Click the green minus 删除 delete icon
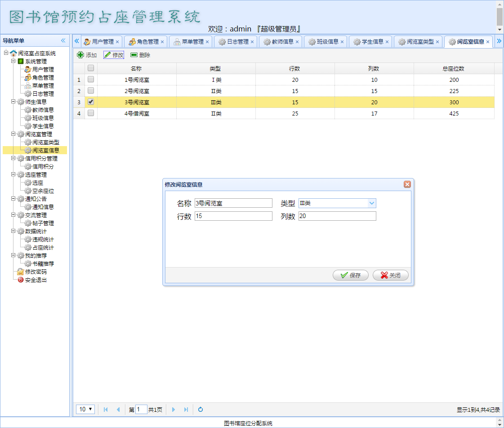The width and height of the screenshot is (504, 428). pyautogui.click(x=134, y=55)
